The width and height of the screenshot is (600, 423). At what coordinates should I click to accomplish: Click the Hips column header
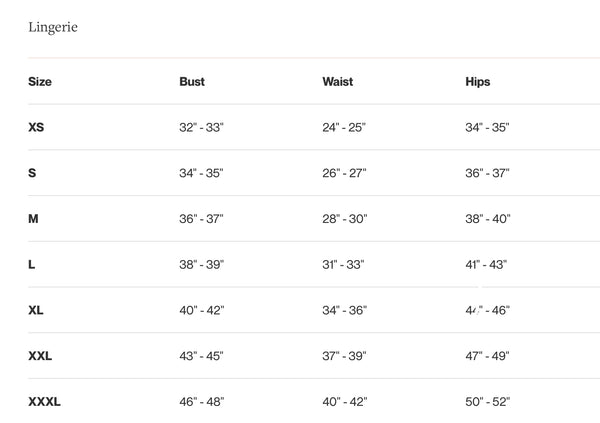[x=478, y=81]
